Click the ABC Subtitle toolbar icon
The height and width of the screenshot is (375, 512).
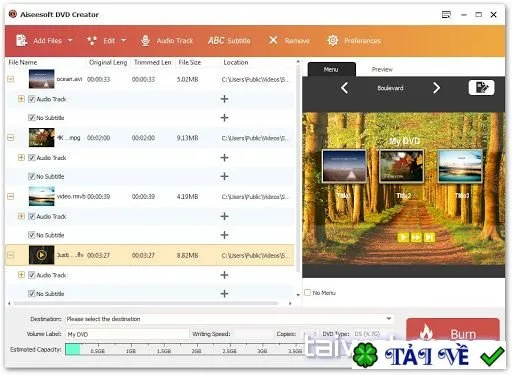pyautogui.click(x=216, y=41)
